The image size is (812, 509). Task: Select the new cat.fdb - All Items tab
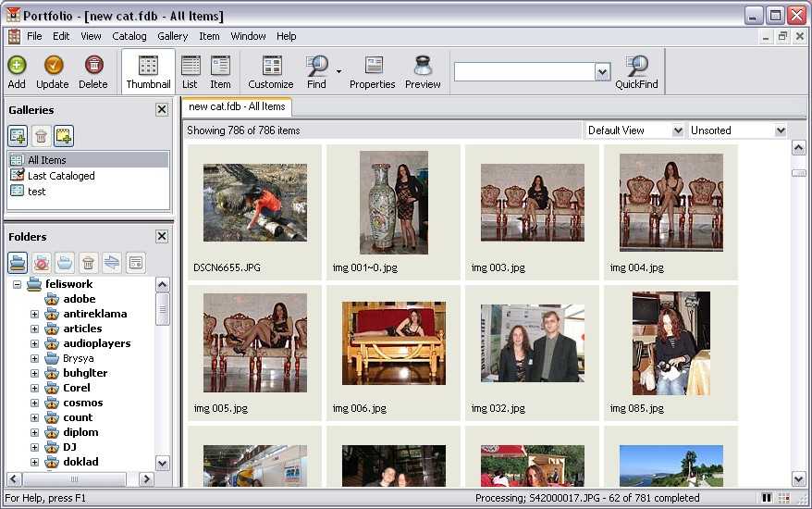237,106
